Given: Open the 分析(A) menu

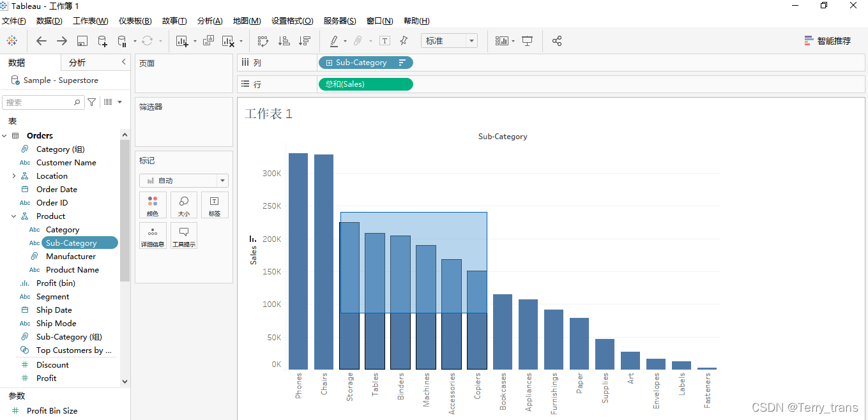Looking at the screenshot, I should point(210,21).
